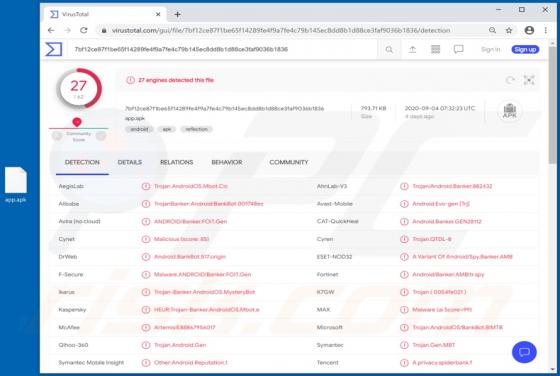
Task: Click the browser back arrow
Action: (51, 30)
